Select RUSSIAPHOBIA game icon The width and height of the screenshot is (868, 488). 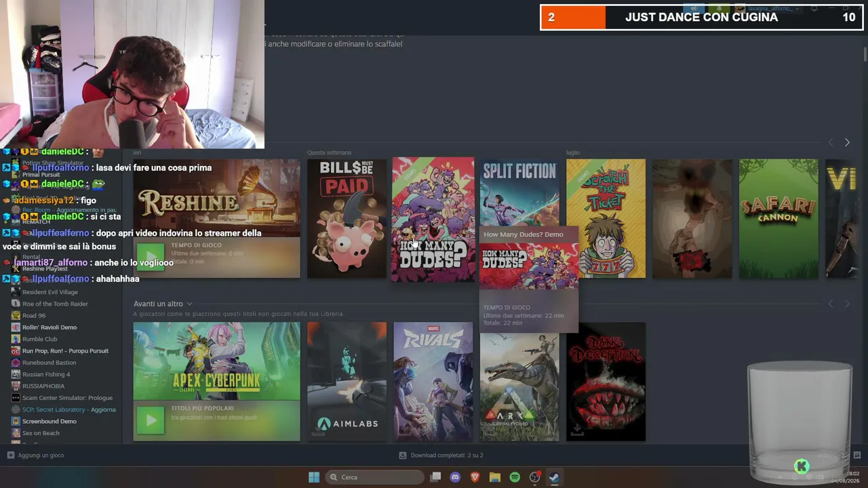[16, 386]
